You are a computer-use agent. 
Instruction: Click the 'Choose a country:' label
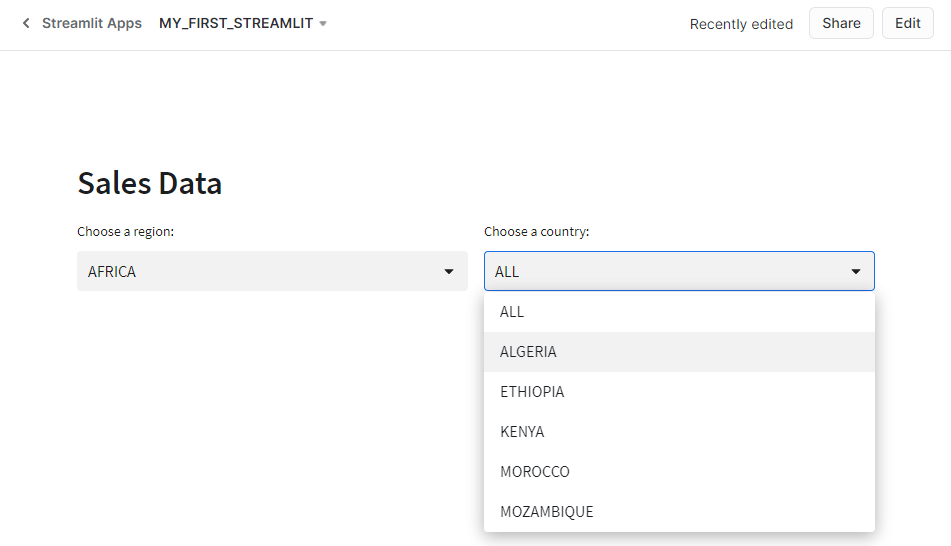coord(537,231)
